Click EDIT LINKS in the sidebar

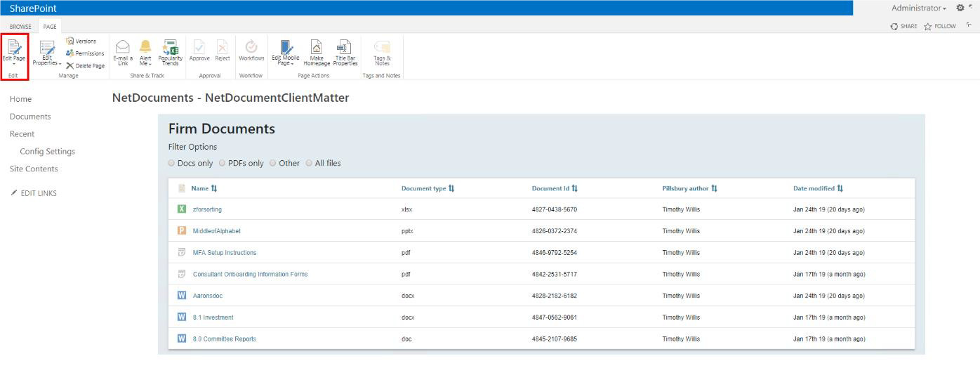34,193
